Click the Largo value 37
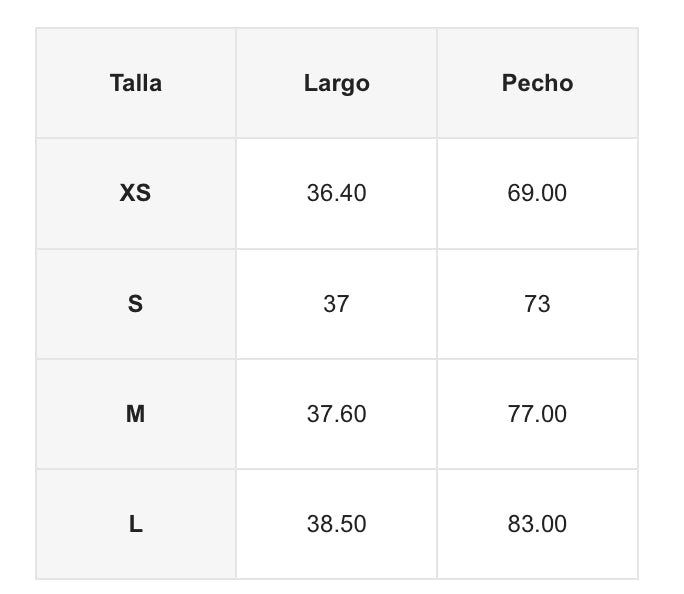 tap(336, 303)
